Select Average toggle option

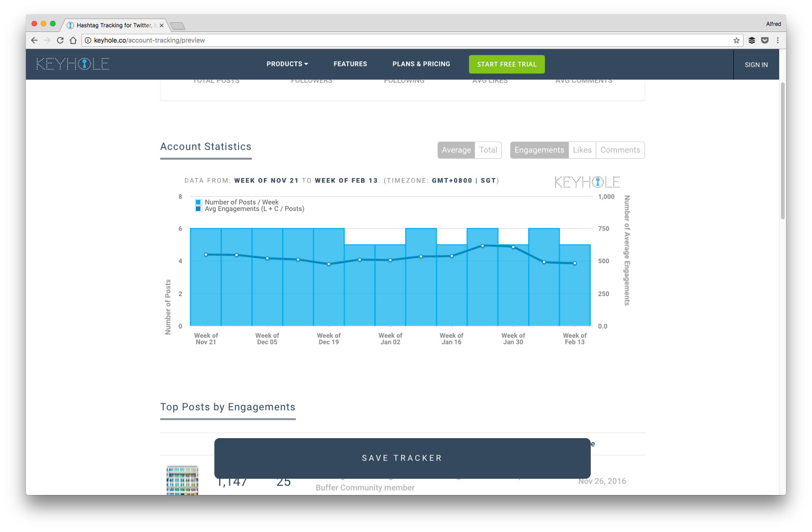(456, 150)
